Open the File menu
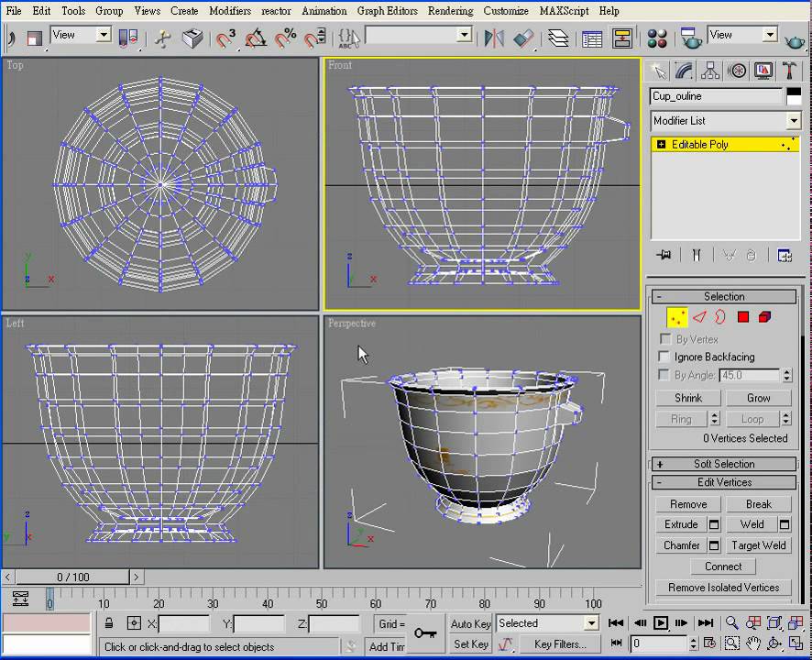This screenshot has height=660, width=812. coord(14,10)
